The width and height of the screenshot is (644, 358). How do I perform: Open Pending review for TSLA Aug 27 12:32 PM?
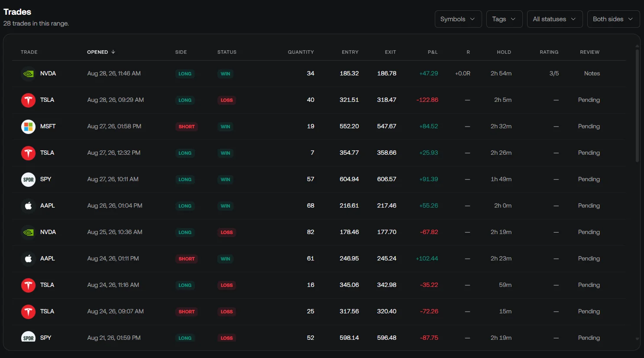pos(589,153)
